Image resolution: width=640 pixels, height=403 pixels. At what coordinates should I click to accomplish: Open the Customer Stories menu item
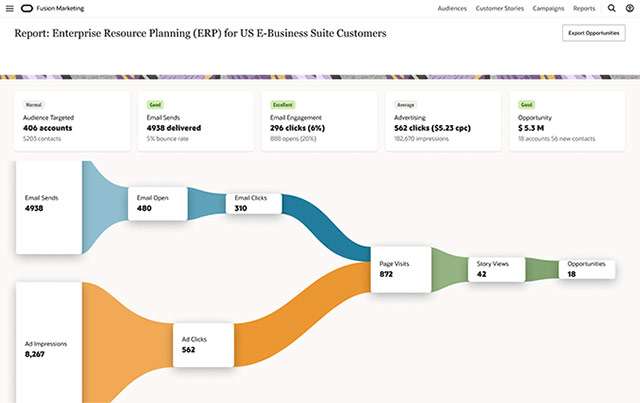tap(497, 8)
